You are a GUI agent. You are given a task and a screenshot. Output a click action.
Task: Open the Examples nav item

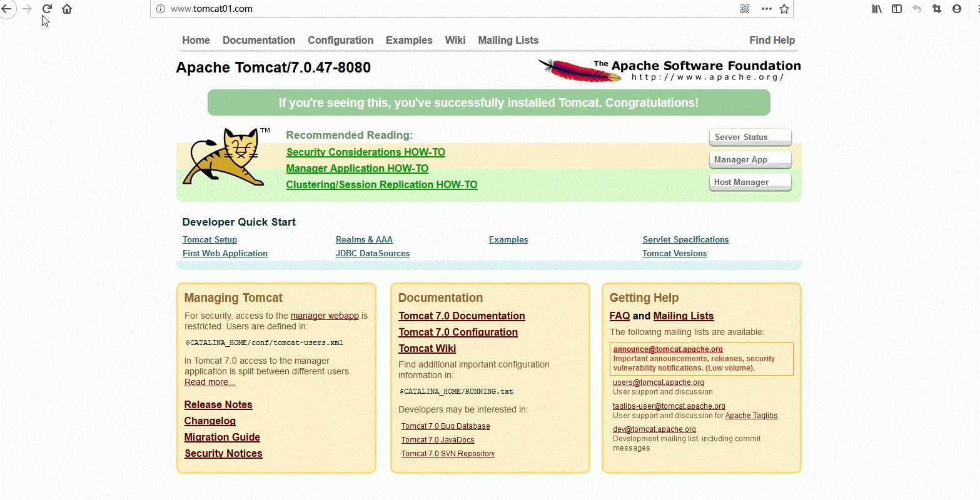[409, 40]
